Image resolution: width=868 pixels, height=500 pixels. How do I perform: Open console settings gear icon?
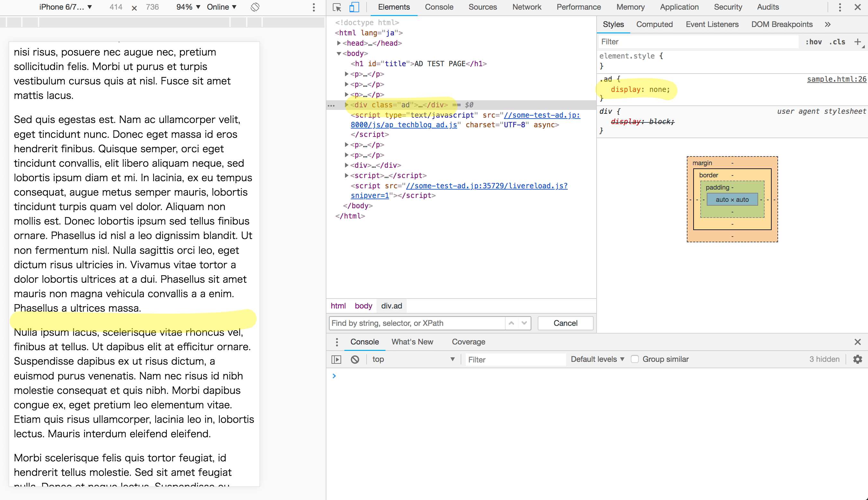tap(857, 359)
